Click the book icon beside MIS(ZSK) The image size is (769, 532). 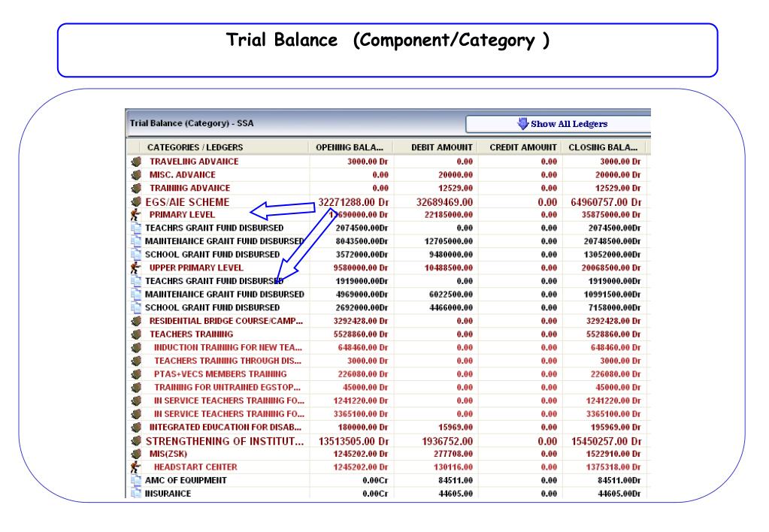pyautogui.click(x=136, y=454)
